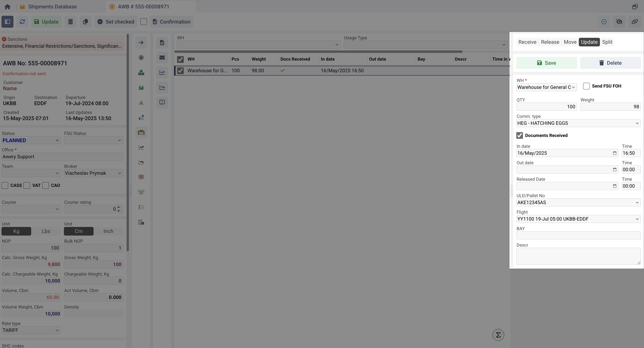The height and width of the screenshot is (348, 644).
Task: Click the Set checked button
Action: 116,22
